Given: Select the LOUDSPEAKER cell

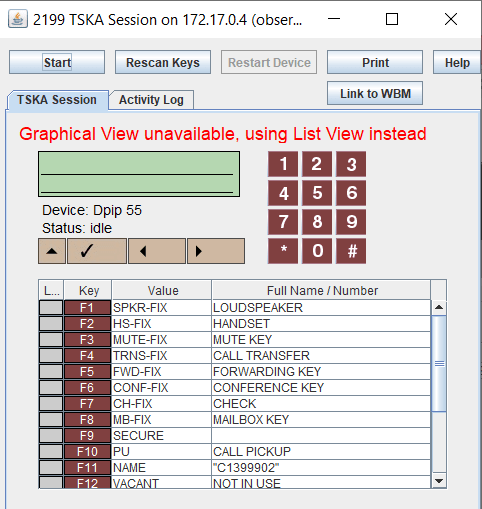Looking at the screenshot, I should pos(321,308).
